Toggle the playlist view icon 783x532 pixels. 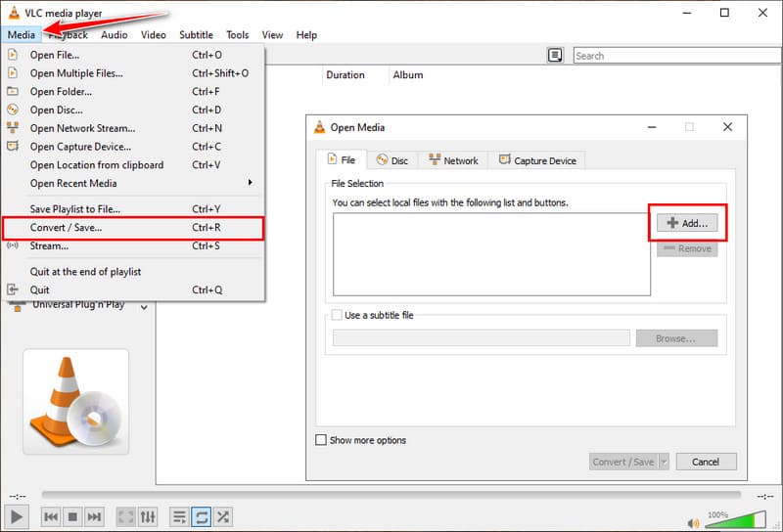[x=179, y=516]
